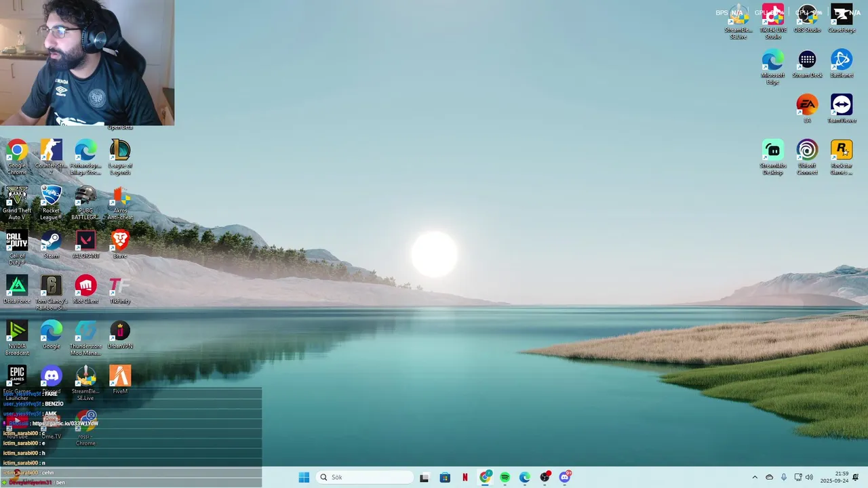Open the notification bell in tray

(856, 478)
